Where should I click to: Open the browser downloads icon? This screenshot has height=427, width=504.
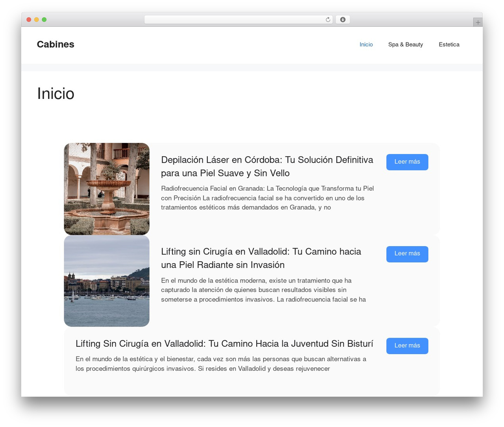(343, 20)
